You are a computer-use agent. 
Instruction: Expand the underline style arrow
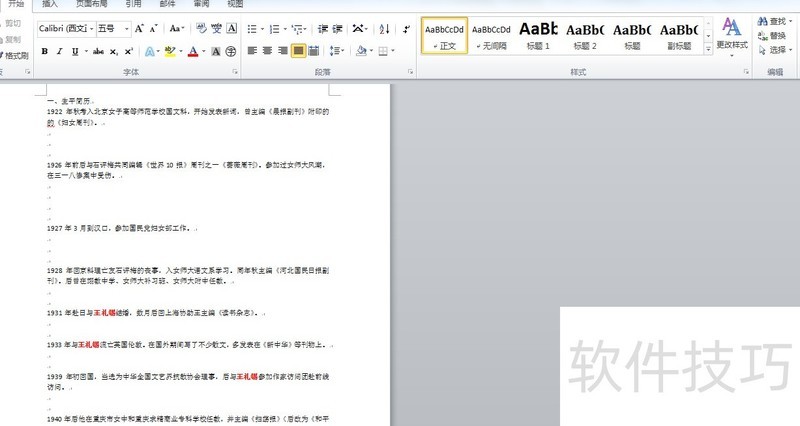pos(86,52)
